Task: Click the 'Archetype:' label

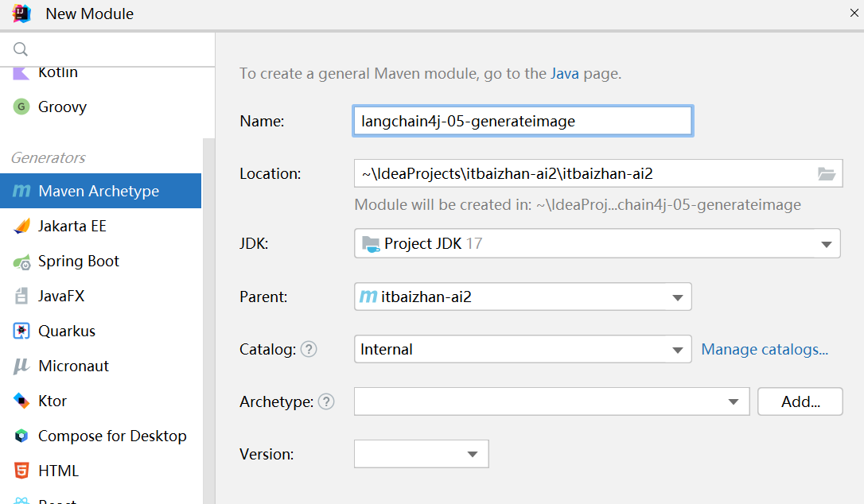Action: click(x=277, y=401)
